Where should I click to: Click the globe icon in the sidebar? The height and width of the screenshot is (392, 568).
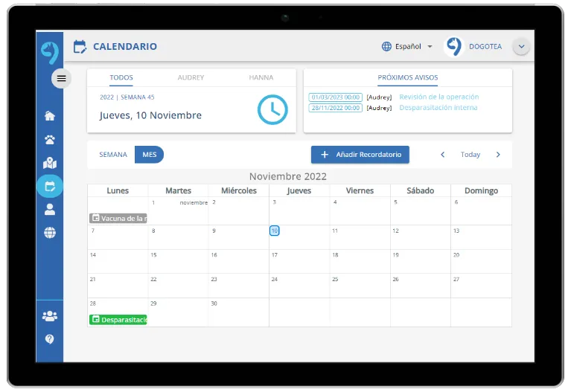coord(50,232)
